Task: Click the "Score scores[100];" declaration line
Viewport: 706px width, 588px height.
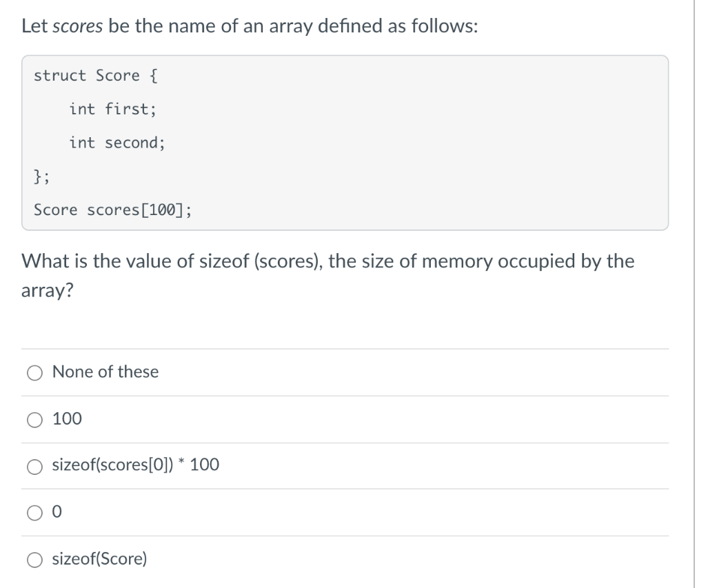Action: point(112,210)
